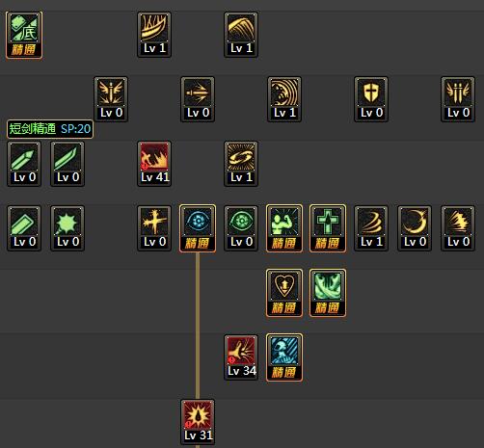Click the red explosion skill Lv 31

[198, 422]
